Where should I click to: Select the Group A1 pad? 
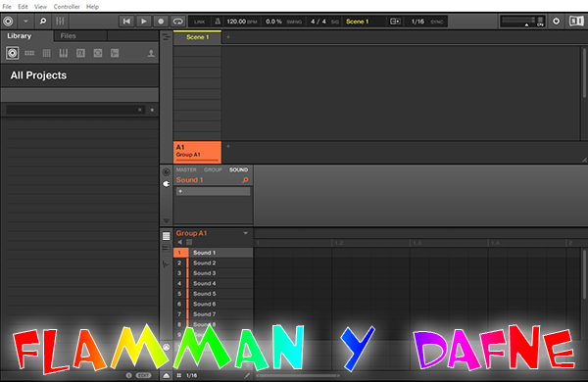pyautogui.click(x=197, y=152)
